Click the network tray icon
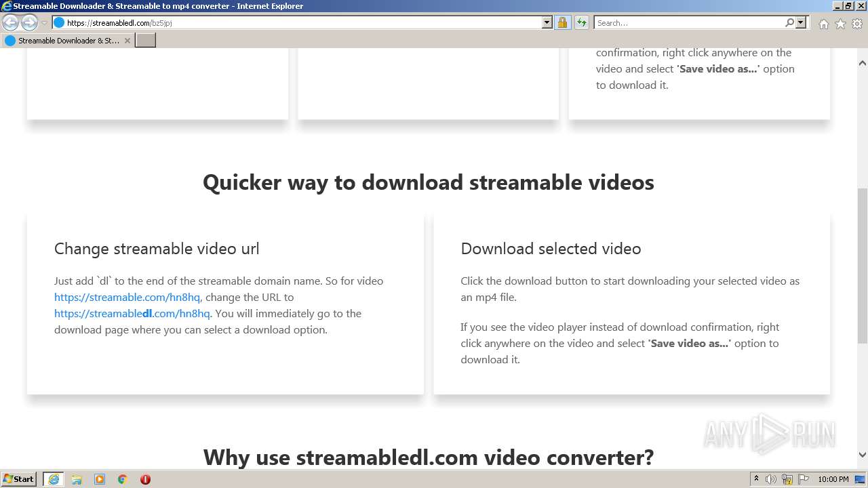The image size is (868, 488). click(x=787, y=479)
